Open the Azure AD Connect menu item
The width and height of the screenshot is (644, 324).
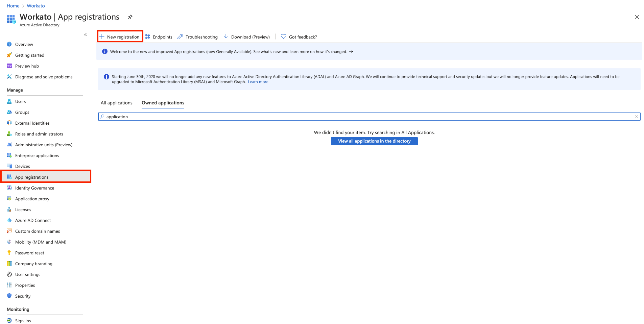pos(33,220)
